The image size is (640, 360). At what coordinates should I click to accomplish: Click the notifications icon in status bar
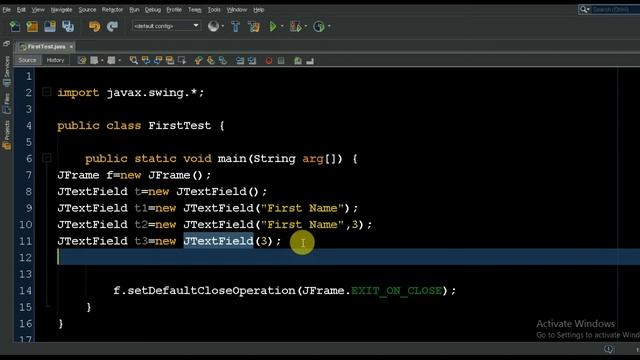[x=609, y=349]
